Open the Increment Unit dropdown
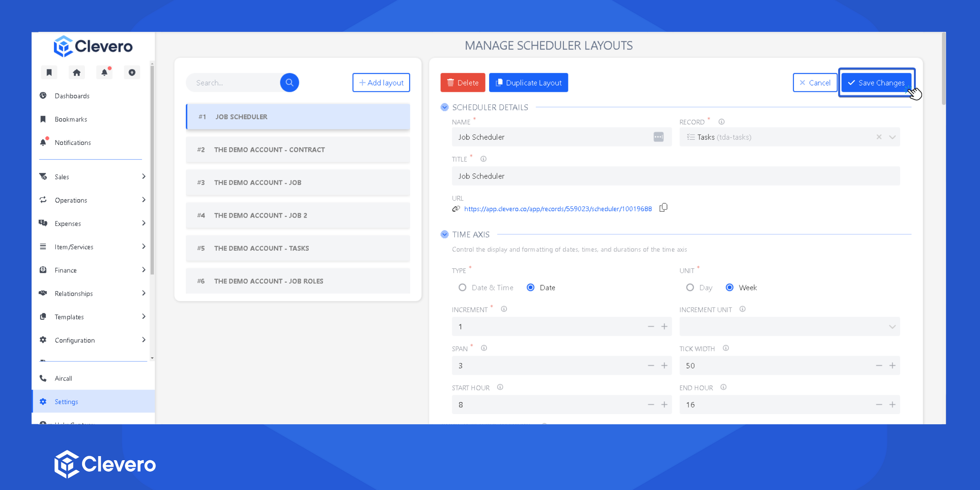The image size is (980, 490). pos(789,327)
